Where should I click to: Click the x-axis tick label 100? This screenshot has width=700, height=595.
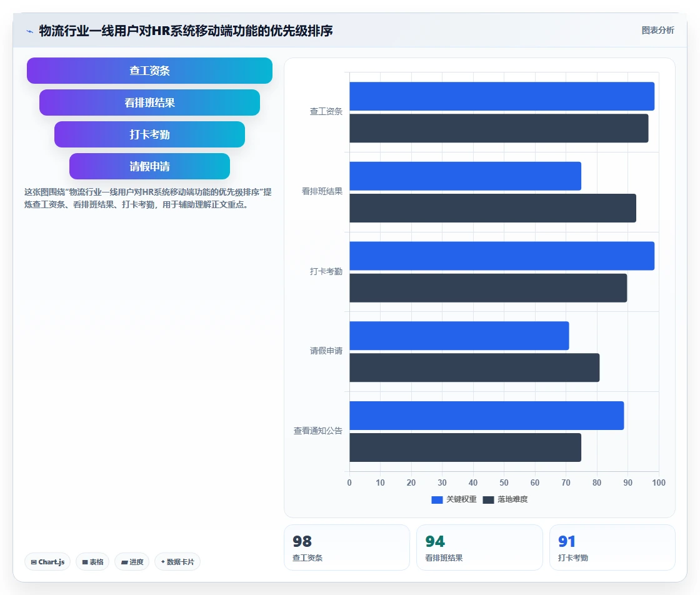pyautogui.click(x=659, y=482)
